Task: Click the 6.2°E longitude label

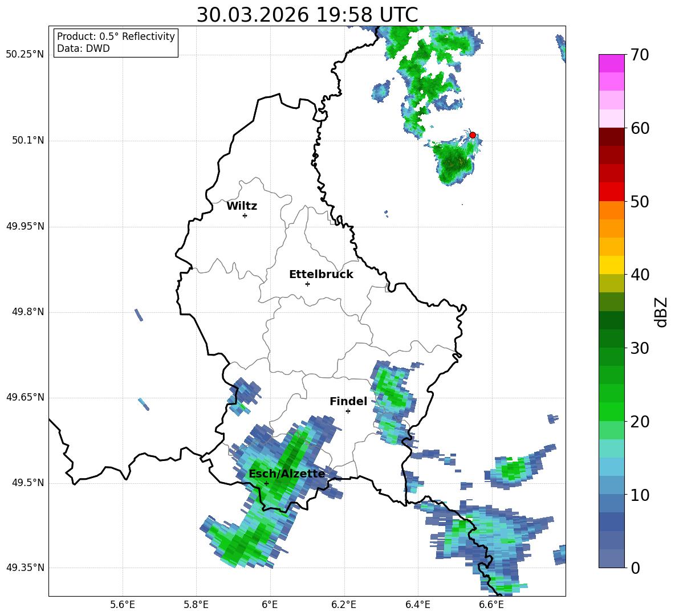Action: pyautogui.click(x=344, y=605)
